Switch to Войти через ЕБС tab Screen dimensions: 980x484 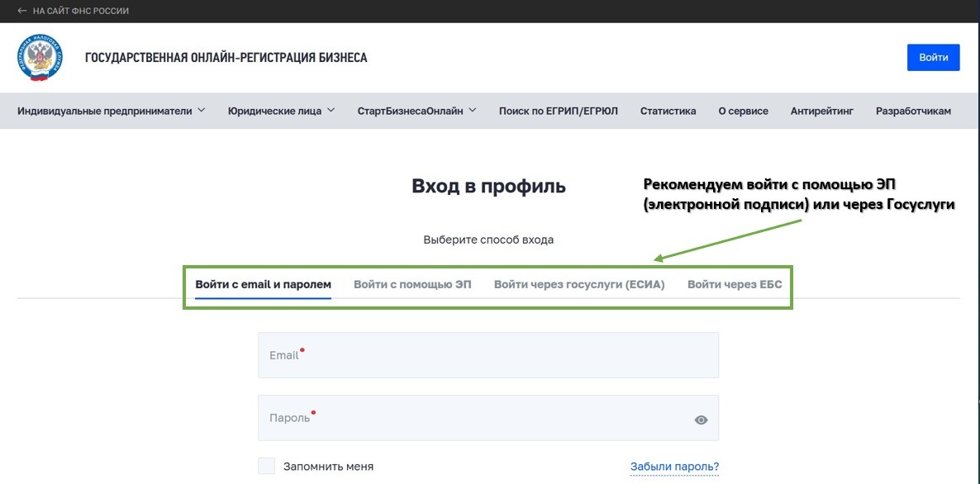click(x=735, y=285)
